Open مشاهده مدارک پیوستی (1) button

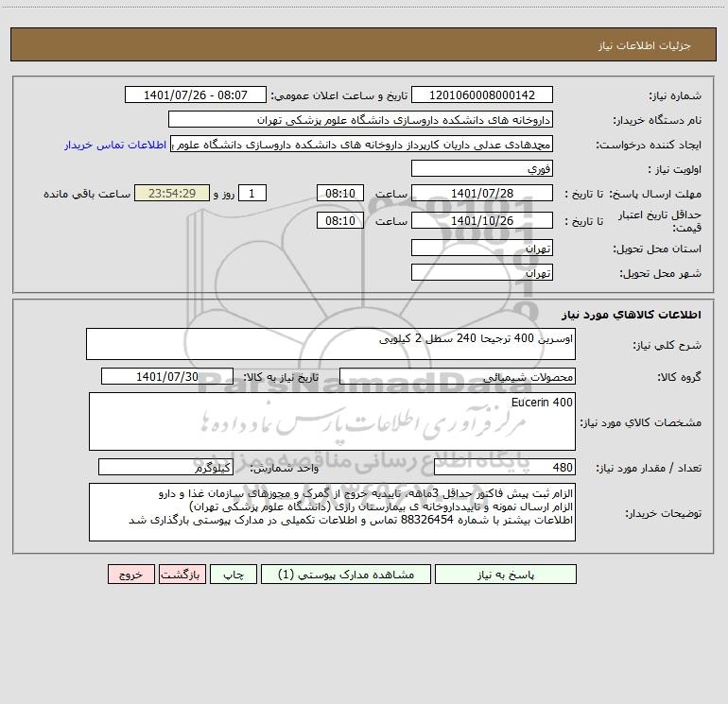346,574
